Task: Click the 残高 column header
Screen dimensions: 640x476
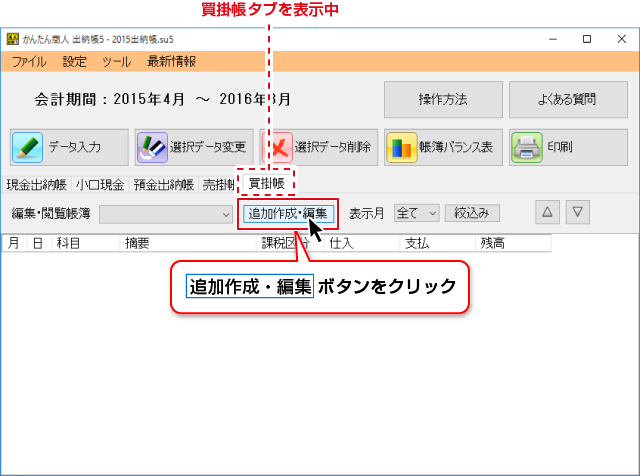Action: [x=513, y=243]
